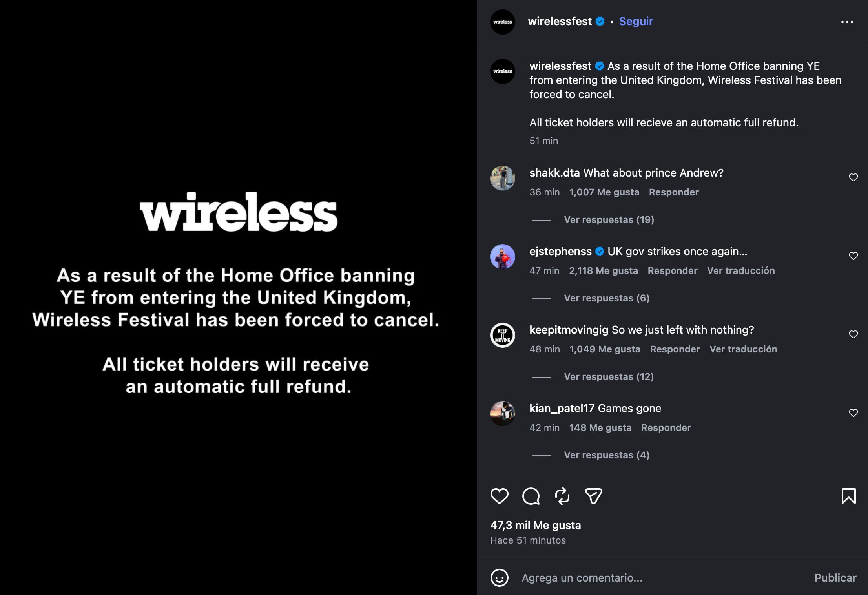
Task: Open shakk.dta's profile avatar
Action: 503,177
